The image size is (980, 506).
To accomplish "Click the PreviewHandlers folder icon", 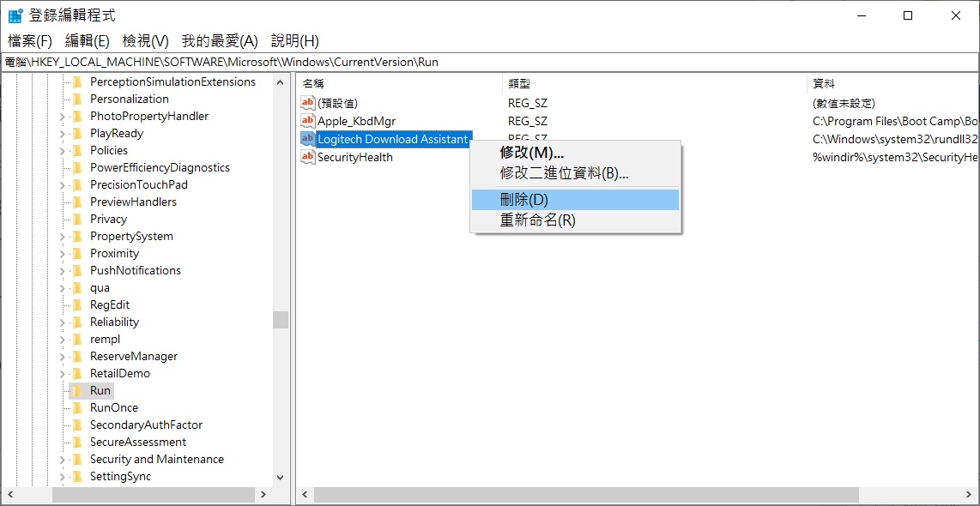I will tap(77, 202).
